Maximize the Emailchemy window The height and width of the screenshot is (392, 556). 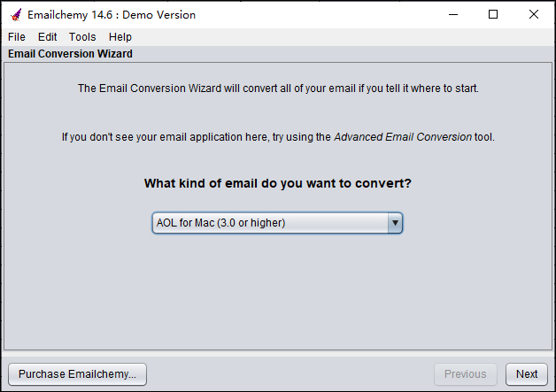pyautogui.click(x=493, y=14)
